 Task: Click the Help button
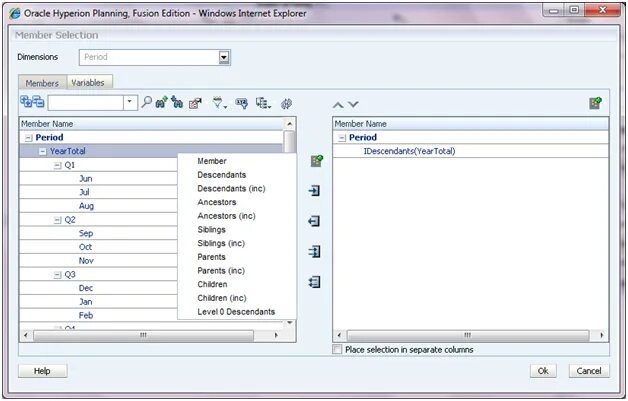pos(42,371)
